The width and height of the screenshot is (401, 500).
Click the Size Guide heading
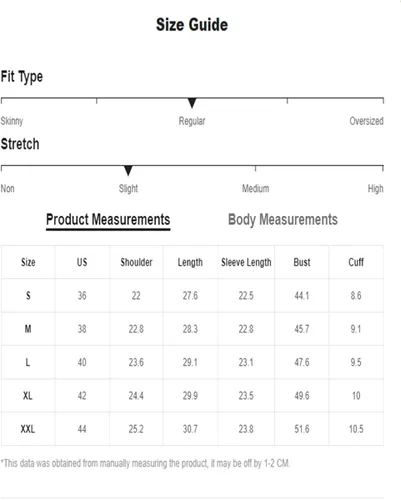(192, 25)
